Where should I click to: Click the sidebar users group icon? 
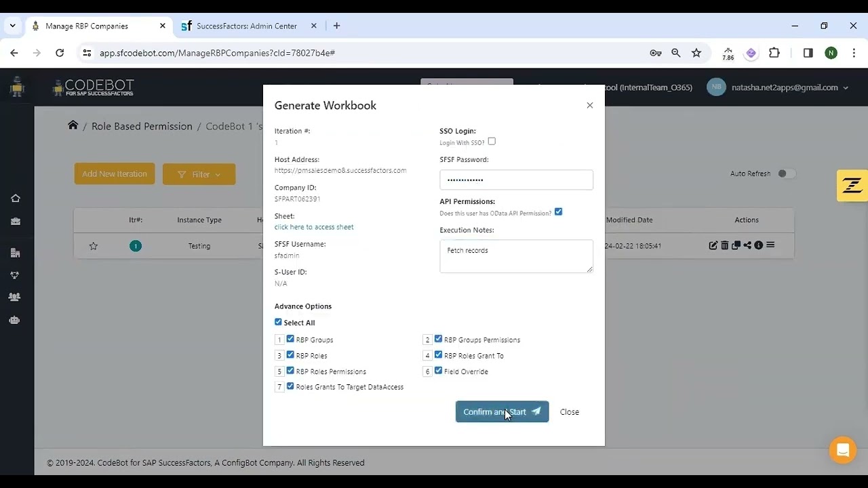coord(15,297)
